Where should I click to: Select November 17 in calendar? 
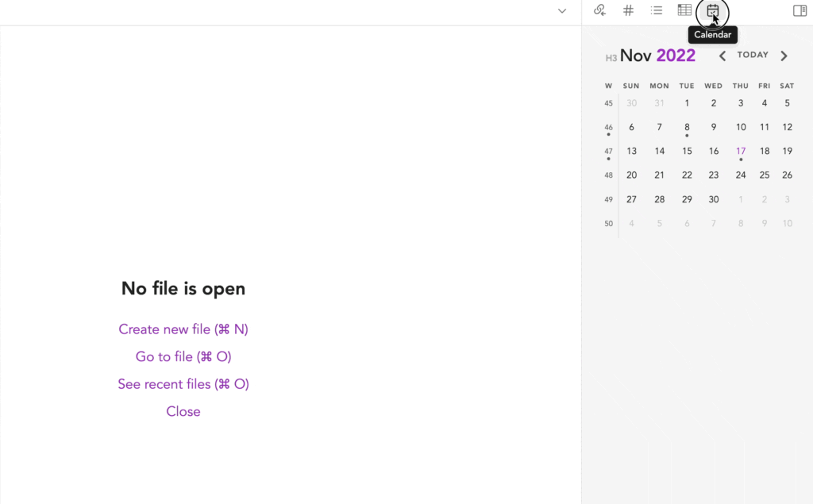(741, 151)
